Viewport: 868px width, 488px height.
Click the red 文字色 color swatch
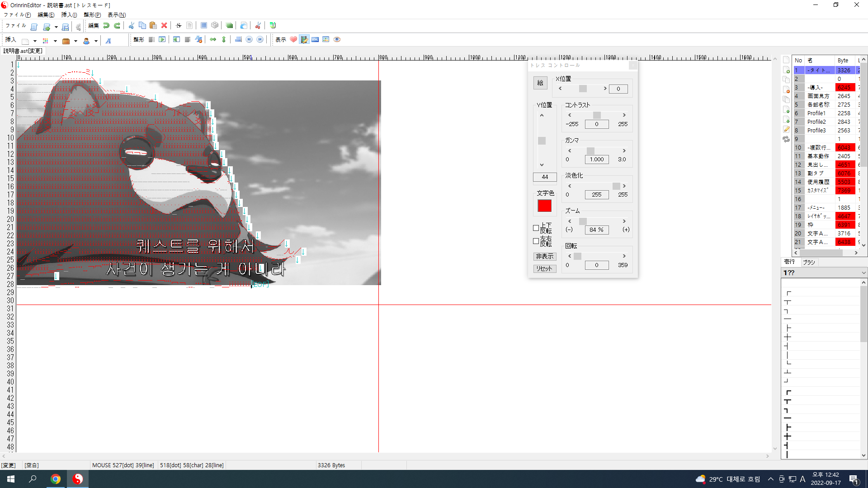click(544, 206)
